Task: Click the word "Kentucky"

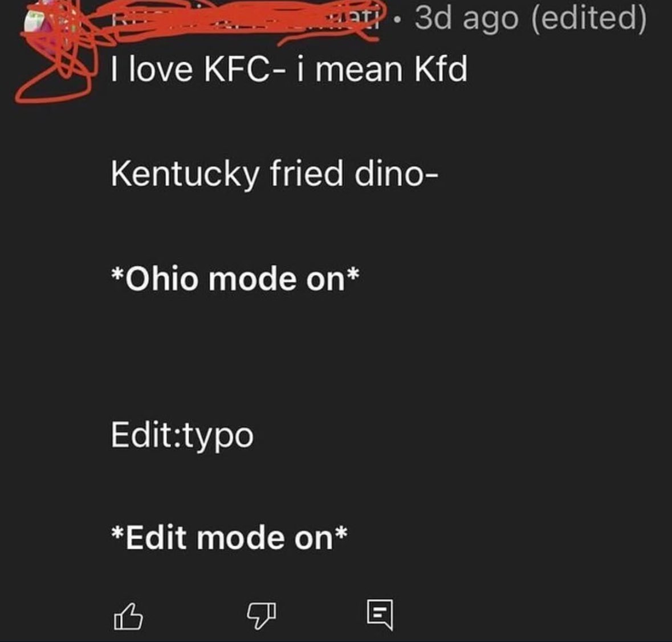Action: click(185, 174)
